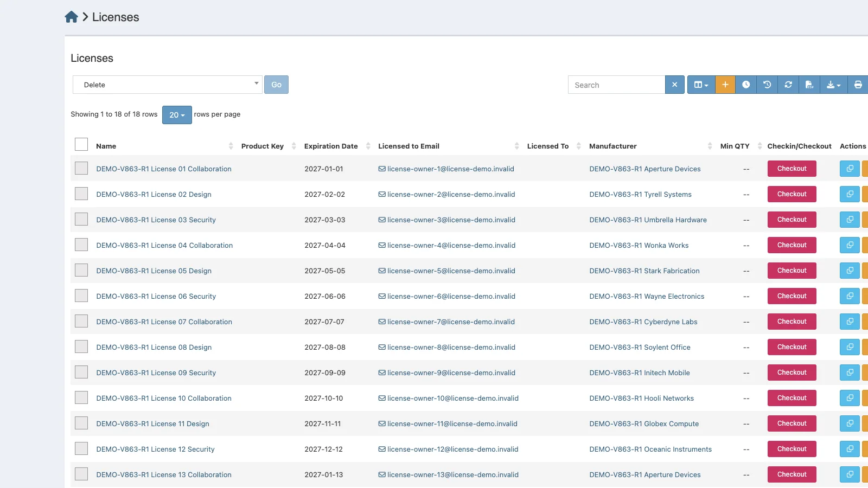Select checkbox for License 02 Design
The height and width of the screenshot is (488, 868).
tap(81, 194)
